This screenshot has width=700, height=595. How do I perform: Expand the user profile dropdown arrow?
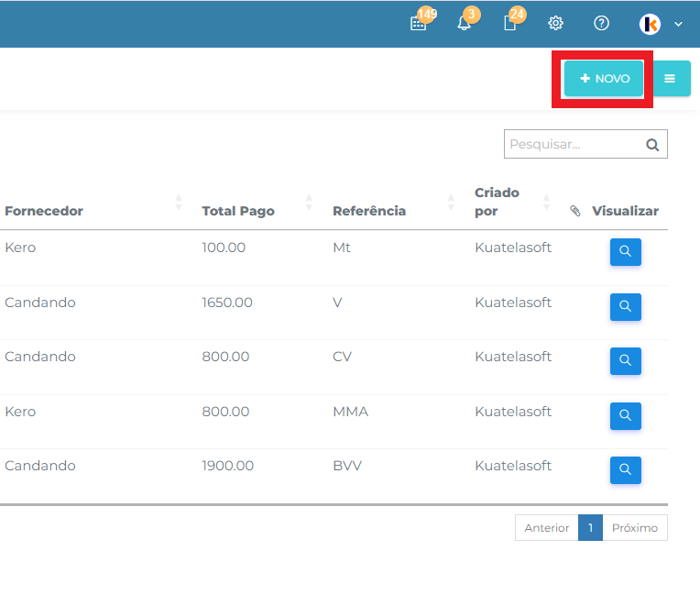[678, 24]
